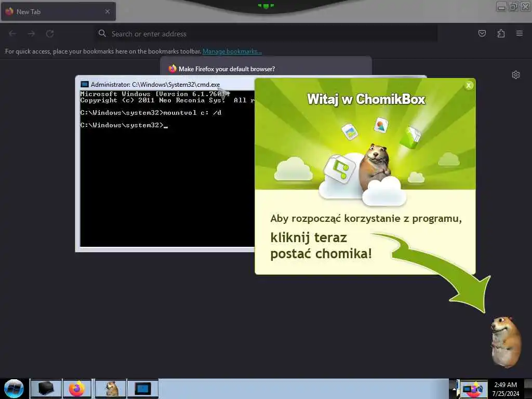The width and height of the screenshot is (532, 399).
Task: Open New Tab personalize gear icon
Action: pos(516,75)
